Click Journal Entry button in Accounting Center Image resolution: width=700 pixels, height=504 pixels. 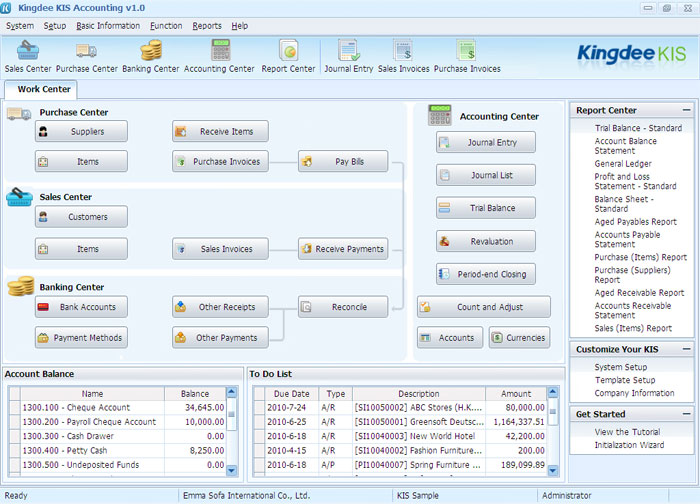click(x=486, y=142)
